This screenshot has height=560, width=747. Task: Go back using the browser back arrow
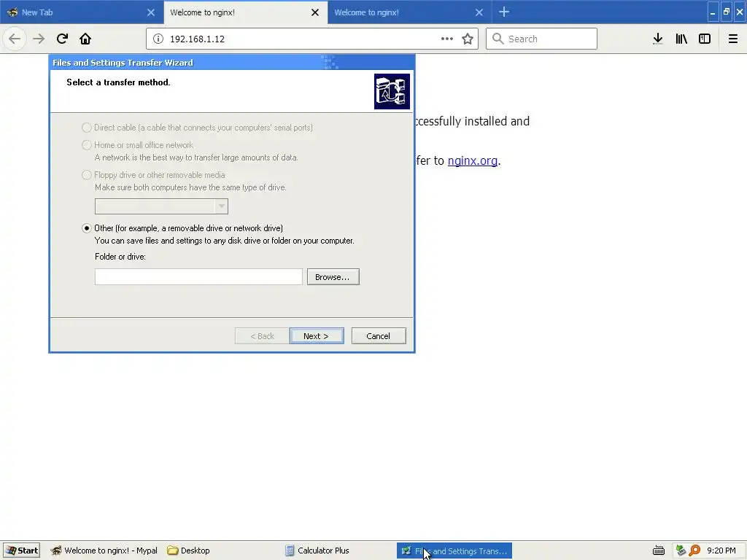pos(15,39)
